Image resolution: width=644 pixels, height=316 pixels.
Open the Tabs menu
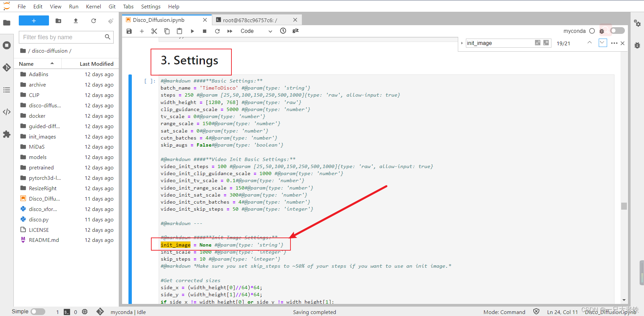(128, 6)
